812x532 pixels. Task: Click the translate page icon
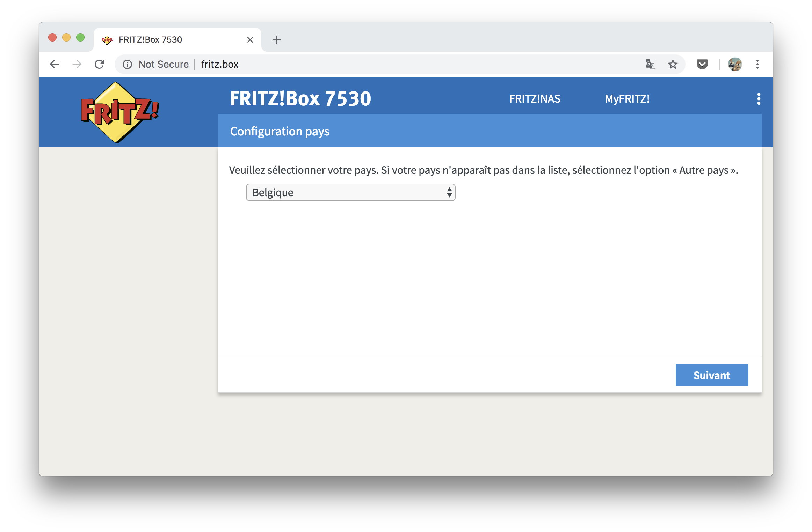[651, 64]
